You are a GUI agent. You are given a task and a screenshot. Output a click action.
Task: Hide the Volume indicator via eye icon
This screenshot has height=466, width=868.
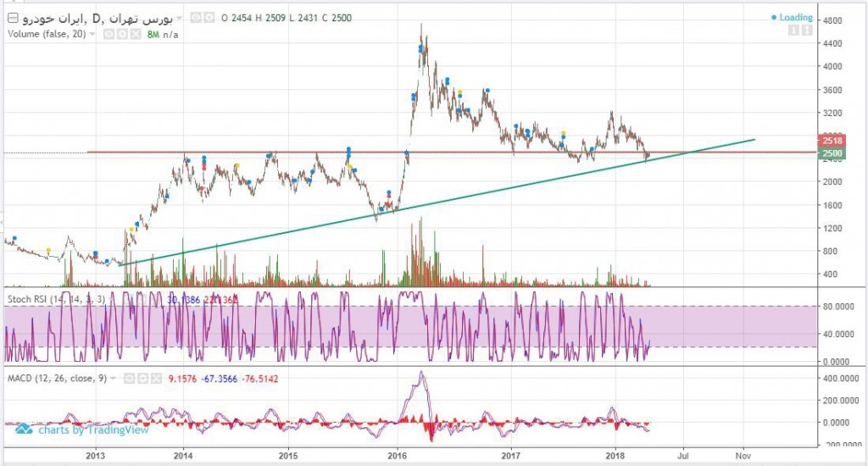pyautogui.click(x=108, y=34)
